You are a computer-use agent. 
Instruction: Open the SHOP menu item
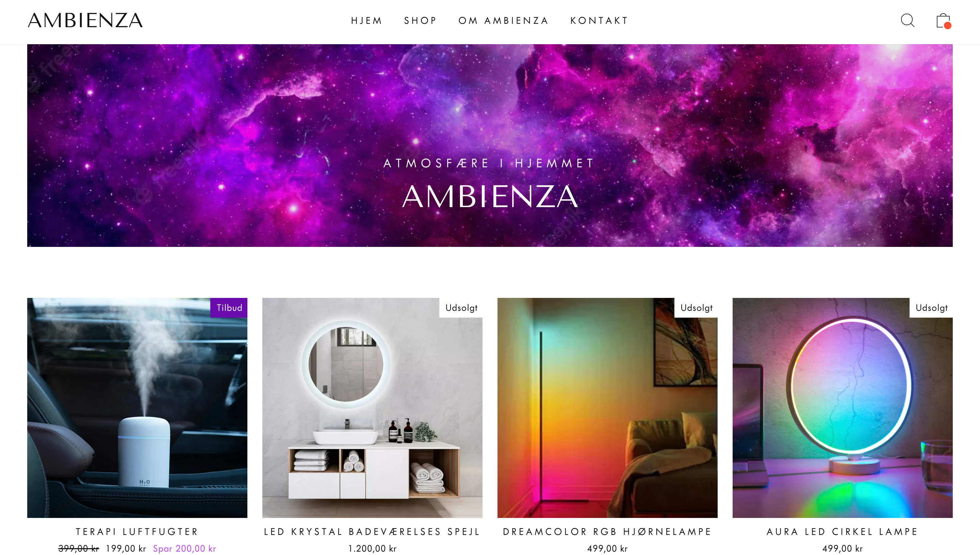pyautogui.click(x=420, y=21)
